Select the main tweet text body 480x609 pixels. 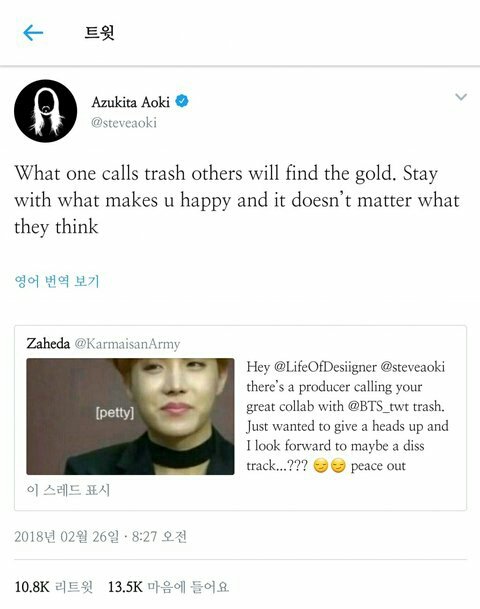(x=237, y=200)
